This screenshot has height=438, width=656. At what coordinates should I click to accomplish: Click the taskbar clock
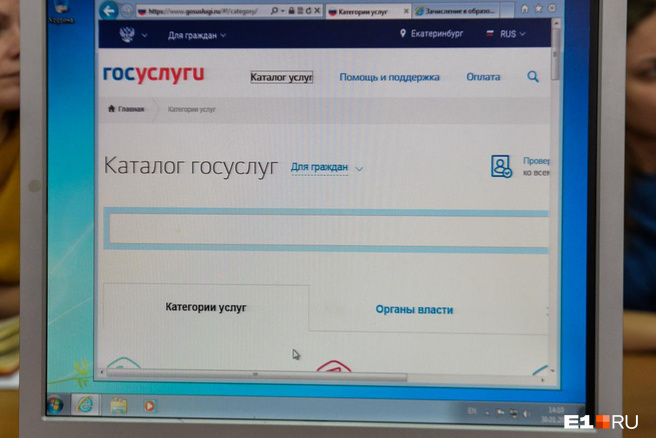[554, 414]
